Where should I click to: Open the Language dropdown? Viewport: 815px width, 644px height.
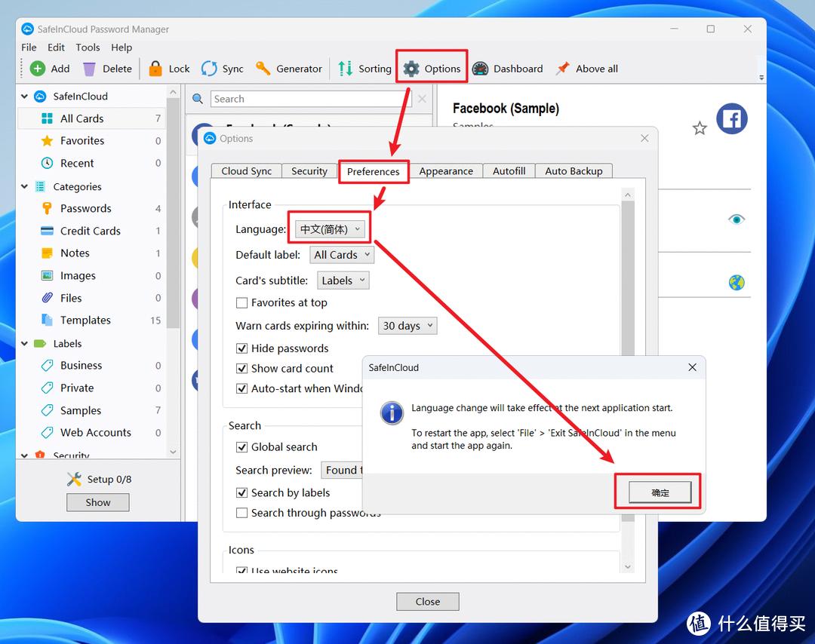331,229
